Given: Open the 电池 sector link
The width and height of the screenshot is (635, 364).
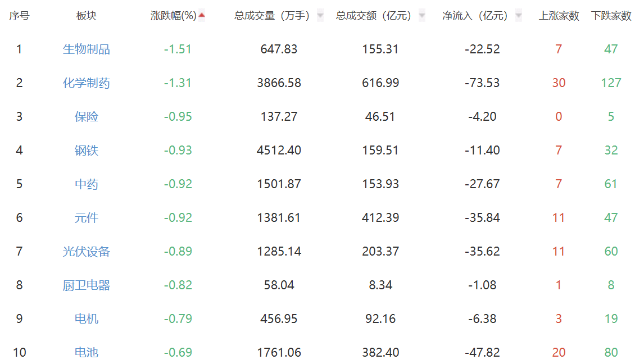Looking at the screenshot, I should pyautogui.click(x=87, y=352).
